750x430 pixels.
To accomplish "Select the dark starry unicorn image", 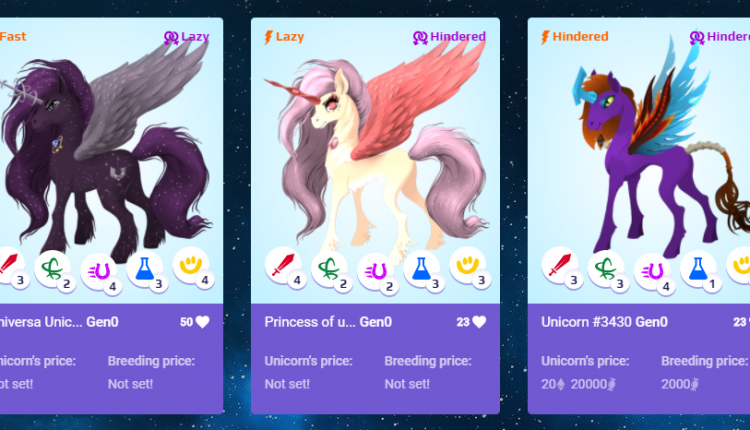I will click(105, 153).
